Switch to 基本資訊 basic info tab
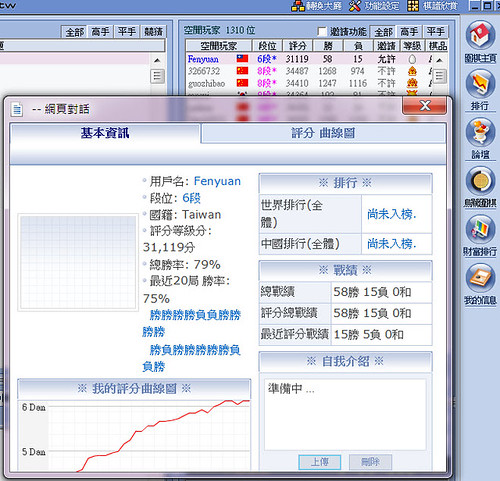 105,133
